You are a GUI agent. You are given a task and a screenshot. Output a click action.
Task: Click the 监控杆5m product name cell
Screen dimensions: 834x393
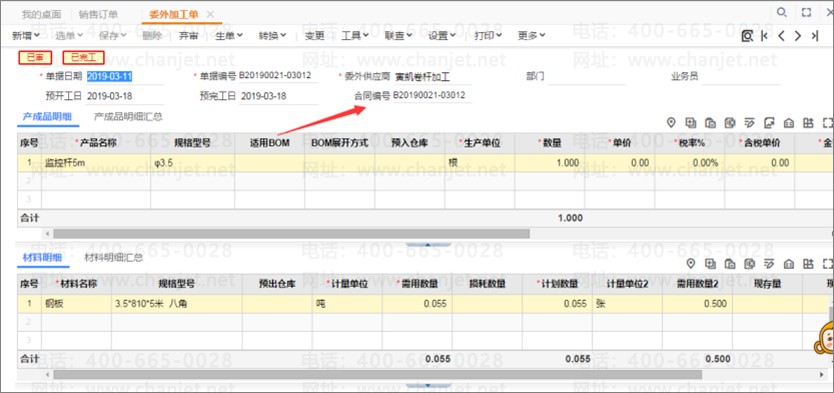(x=96, y=163)
